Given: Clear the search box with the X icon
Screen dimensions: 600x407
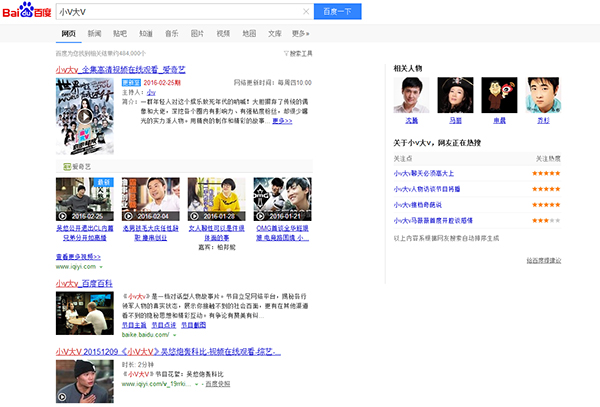Looking at the screenshot, I should pos(306,11).
